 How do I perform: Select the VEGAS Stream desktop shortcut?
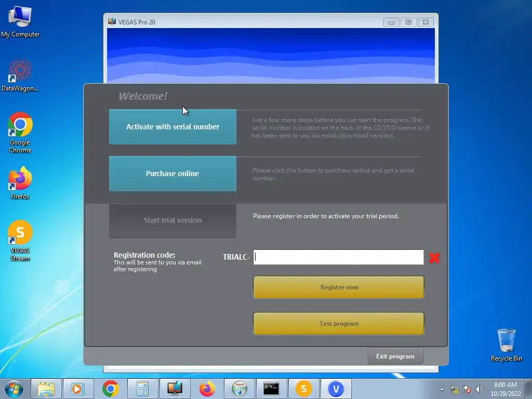pos(20,241)
